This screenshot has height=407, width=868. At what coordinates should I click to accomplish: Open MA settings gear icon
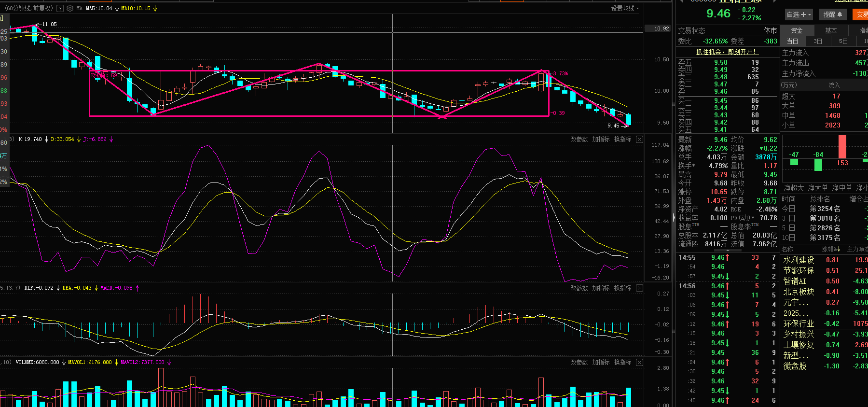(70, 8)
